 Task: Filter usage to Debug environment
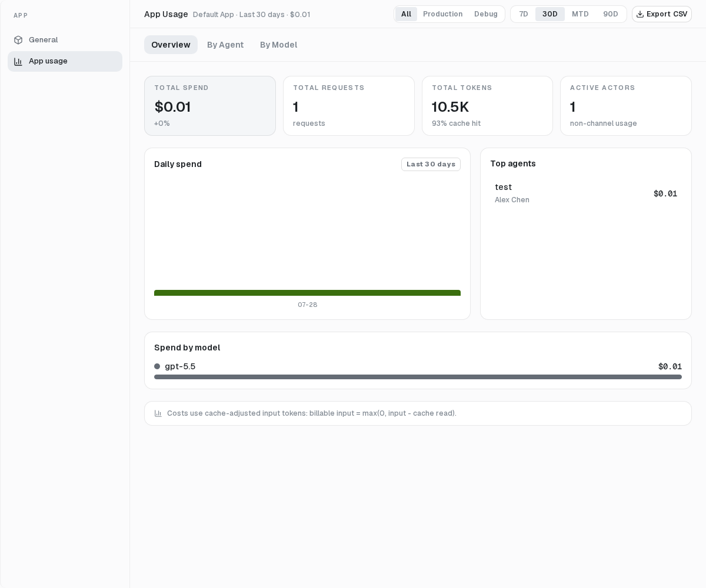click(x=486, y=14)
